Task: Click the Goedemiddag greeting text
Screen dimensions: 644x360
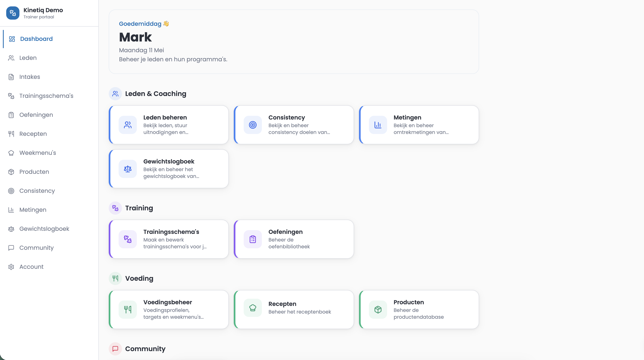Action: tap(140, 24)
